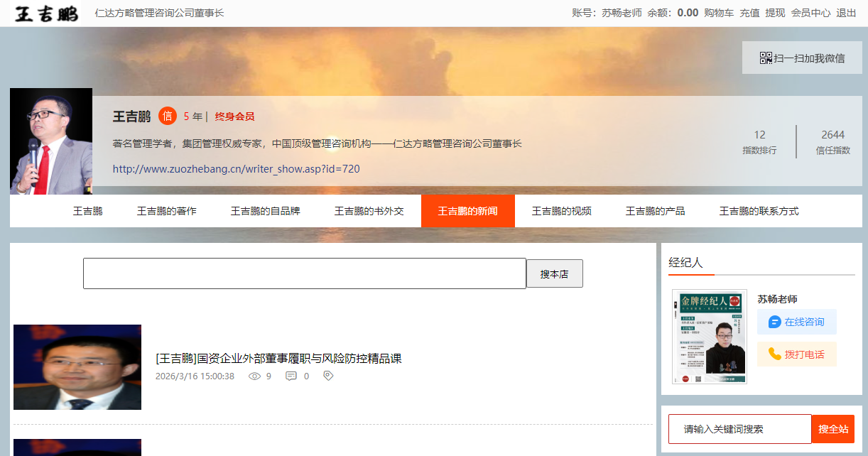The width and height of the screenshot is (868, 456).
Task: Click the tag icon under article
Action: 328,376
